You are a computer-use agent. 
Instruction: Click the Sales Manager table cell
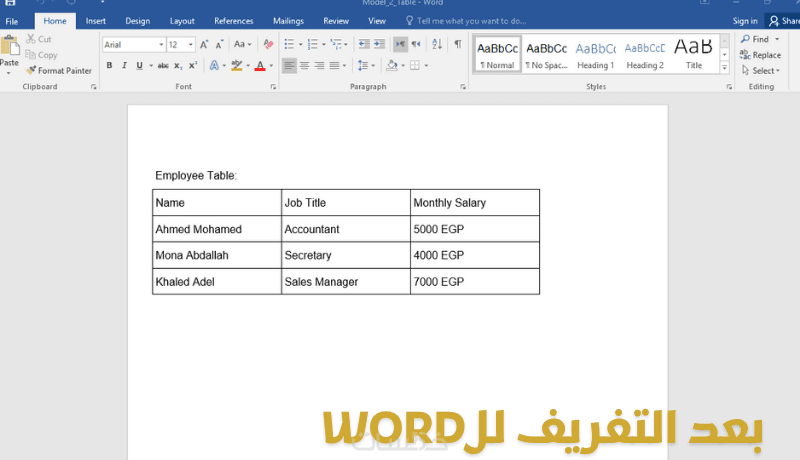tap(345, 282)
